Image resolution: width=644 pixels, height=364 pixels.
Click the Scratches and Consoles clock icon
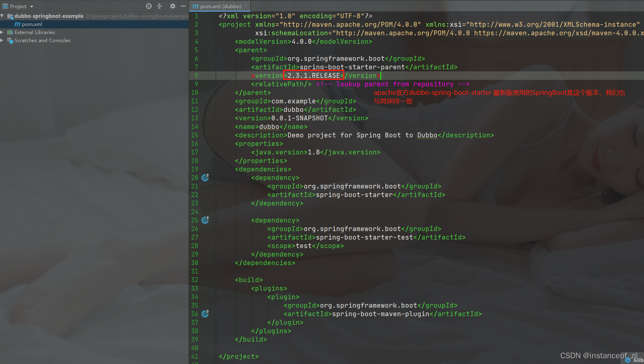coord(11,41)
